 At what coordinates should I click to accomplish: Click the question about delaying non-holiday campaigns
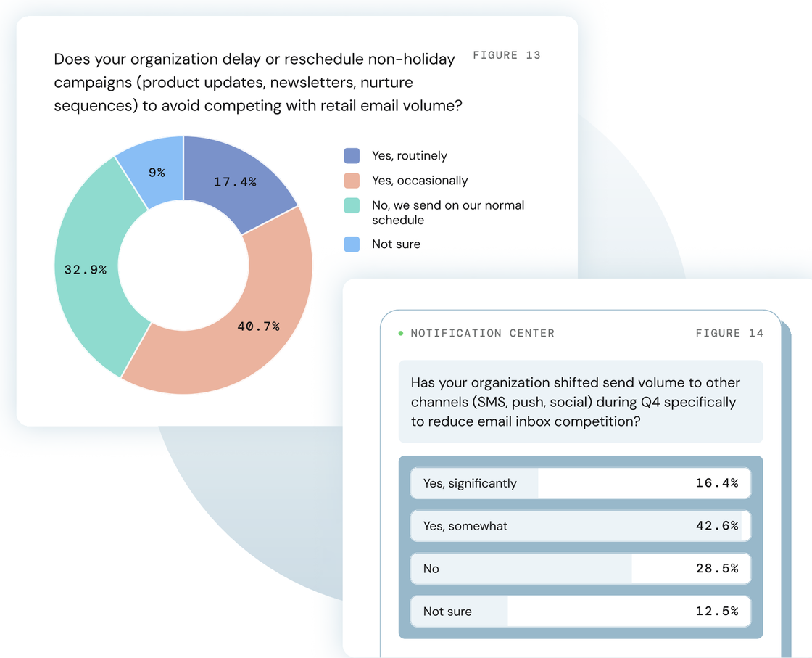[x=258, y=83]
